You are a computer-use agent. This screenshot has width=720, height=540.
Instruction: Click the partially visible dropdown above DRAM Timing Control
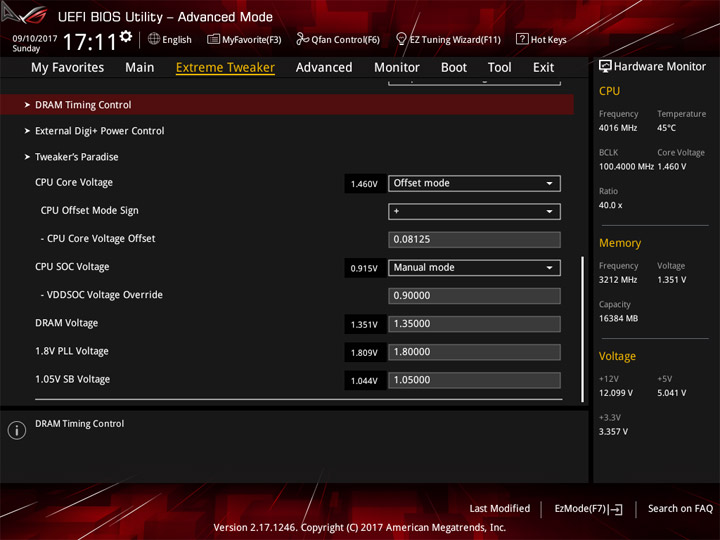474,83
